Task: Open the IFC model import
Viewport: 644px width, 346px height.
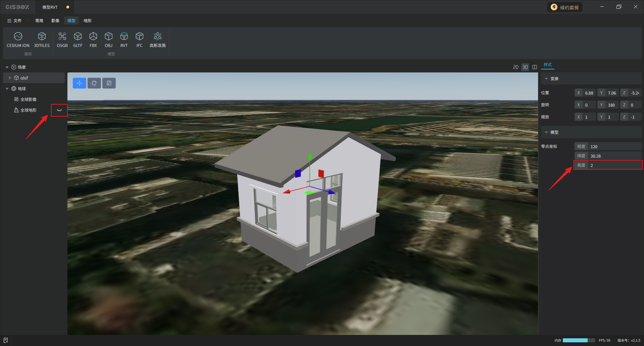Action: [140, 40]
